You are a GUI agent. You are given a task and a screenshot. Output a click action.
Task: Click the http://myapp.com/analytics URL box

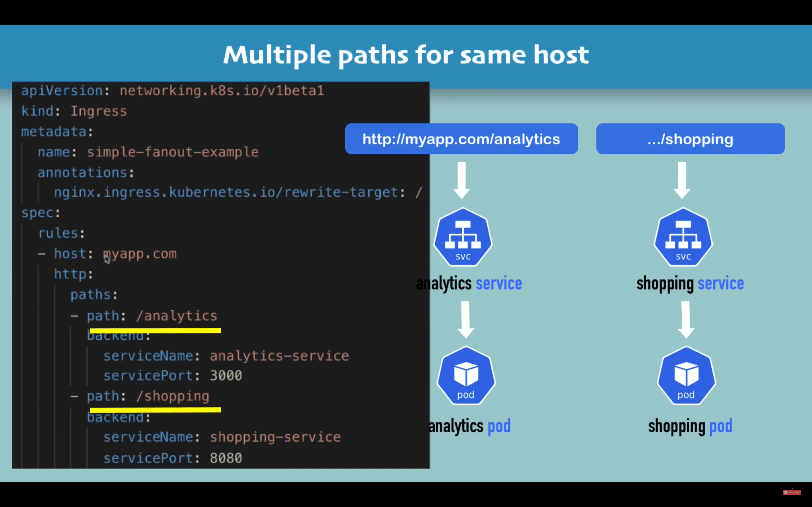(461, 139)
